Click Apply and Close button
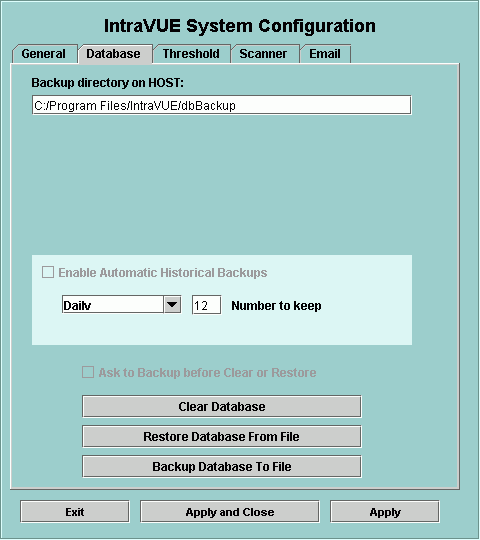 (x=230, y=512)
